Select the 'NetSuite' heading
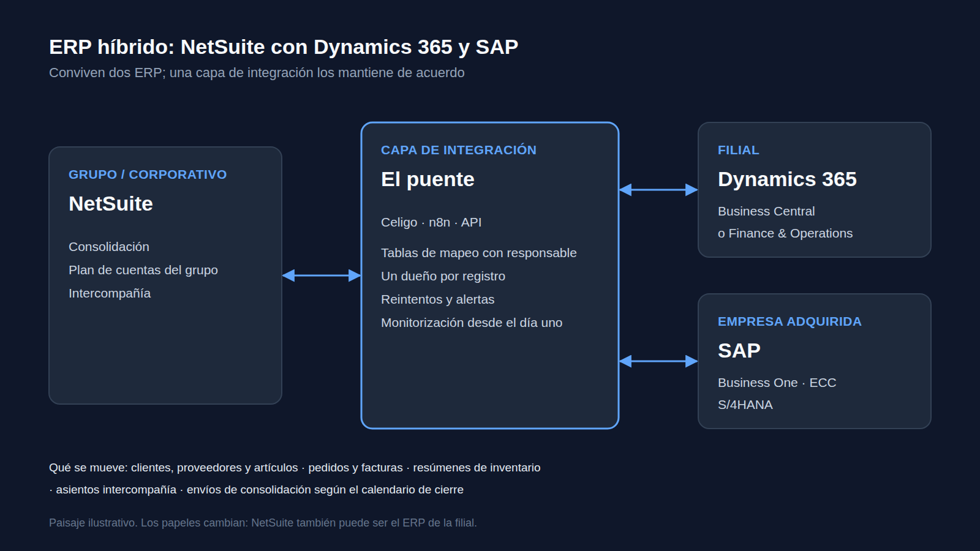980x551 pixels. click(111, 204)
